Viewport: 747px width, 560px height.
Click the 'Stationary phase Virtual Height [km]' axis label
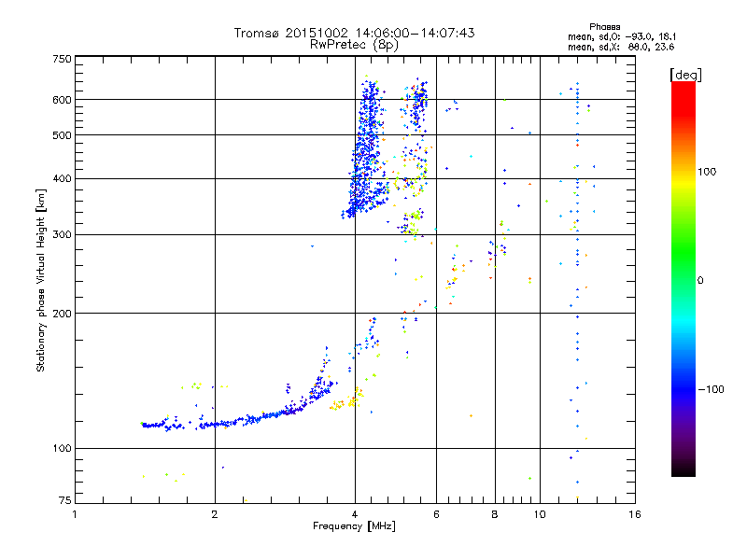tap(41, 281)
